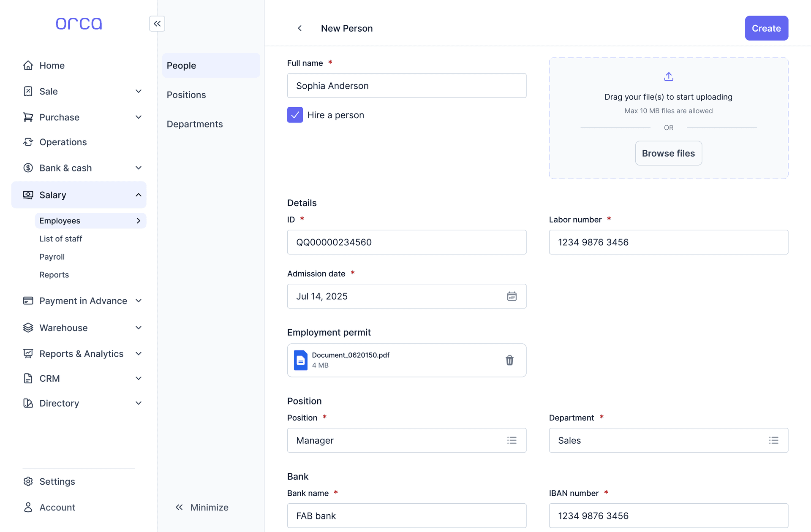Viewport: 811px width, 532px height.
Task: Expand Reports & Analytics in sidebar
Action: (139, 353)
